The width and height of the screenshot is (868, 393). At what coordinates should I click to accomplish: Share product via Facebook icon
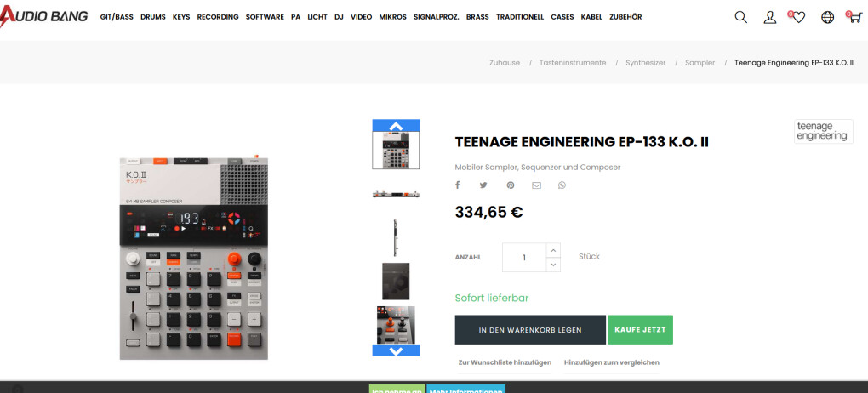tap(458, 185)
